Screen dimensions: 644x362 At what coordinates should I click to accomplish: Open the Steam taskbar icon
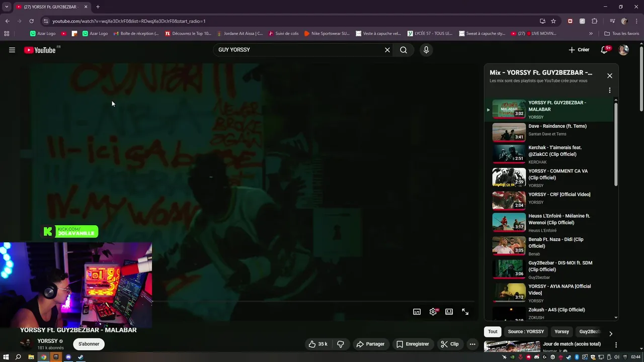pos(80,357)
